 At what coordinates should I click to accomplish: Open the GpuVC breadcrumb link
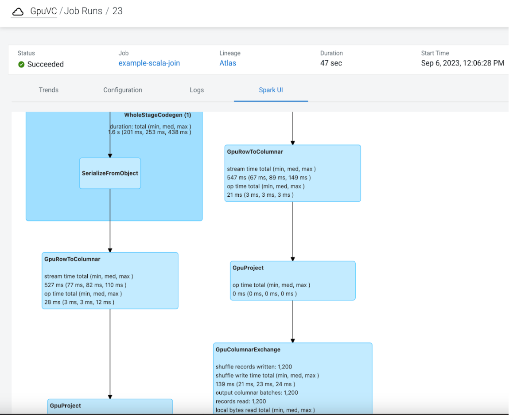43,11
